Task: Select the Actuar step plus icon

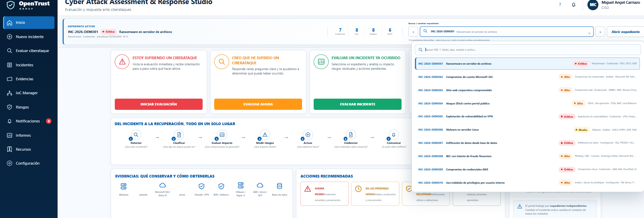Action: (308, 135)
